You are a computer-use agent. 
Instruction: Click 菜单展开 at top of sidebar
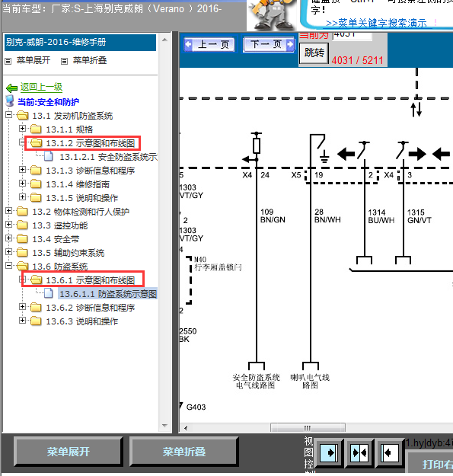click(x=33, y=60)
